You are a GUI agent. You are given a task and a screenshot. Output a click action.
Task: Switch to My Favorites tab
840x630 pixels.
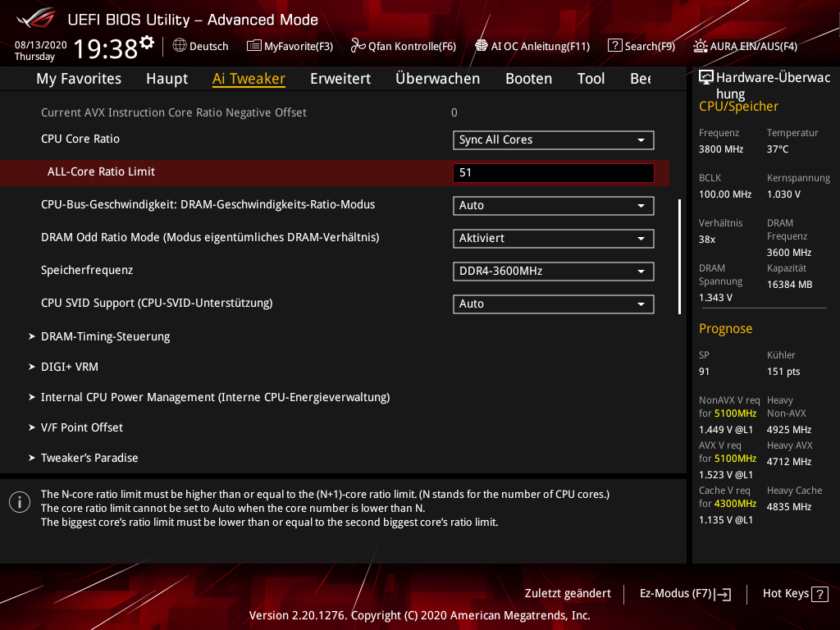(79, 79)
